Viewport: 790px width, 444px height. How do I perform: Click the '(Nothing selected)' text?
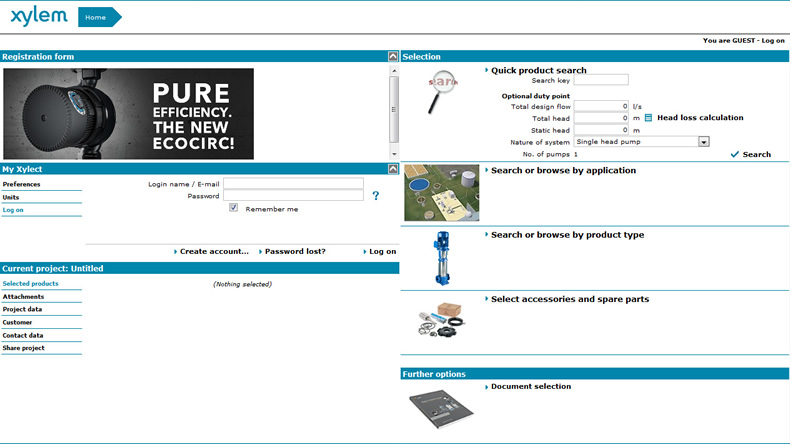pyautogui.click(x=242, y=284)
